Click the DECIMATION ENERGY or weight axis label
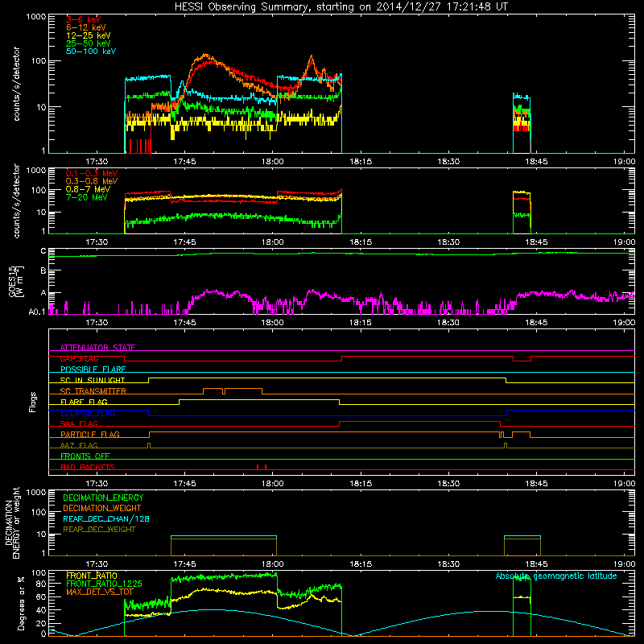 12,522
